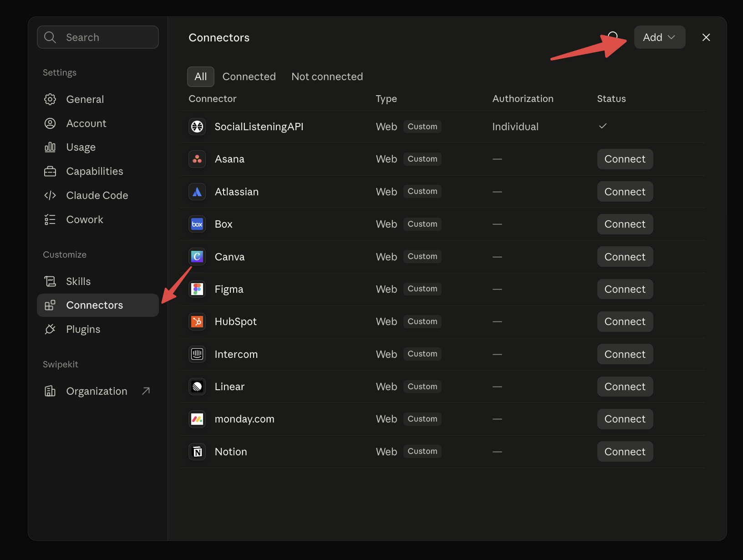The width and height of the screenshot is (743, 560).
Task: Open Capabilities briefcase icon
Action: tap(50, 171)
